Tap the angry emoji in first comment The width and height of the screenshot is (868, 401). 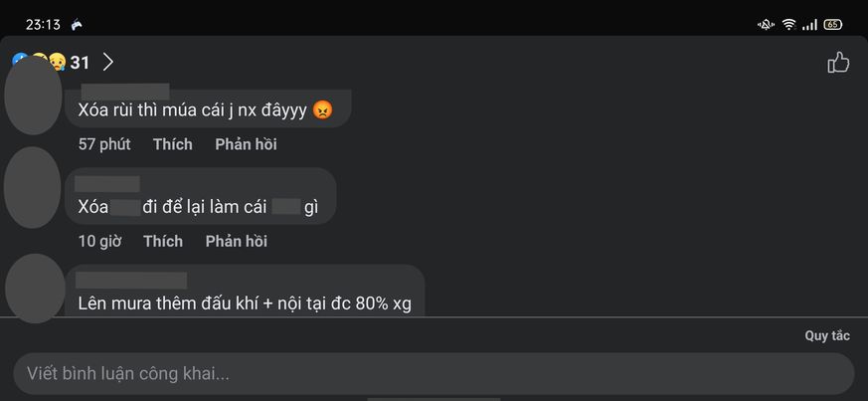coord(322,109)
